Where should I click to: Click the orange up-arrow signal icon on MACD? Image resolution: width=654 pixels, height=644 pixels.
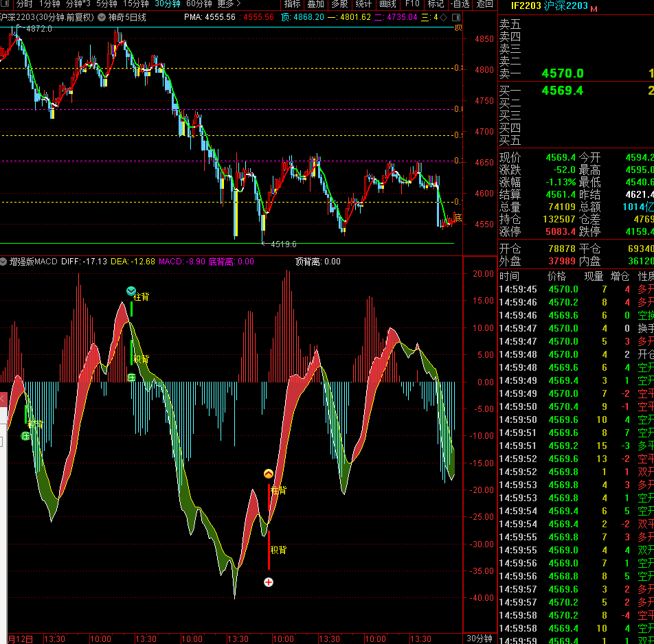(269, 474)
